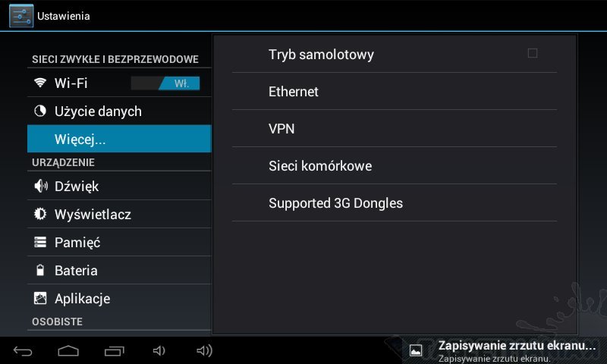The height and width of the screenshot is (364, 607).
Task: Tap the Wyświetlacz brightness icon
Action: click(x=40, y=214)
